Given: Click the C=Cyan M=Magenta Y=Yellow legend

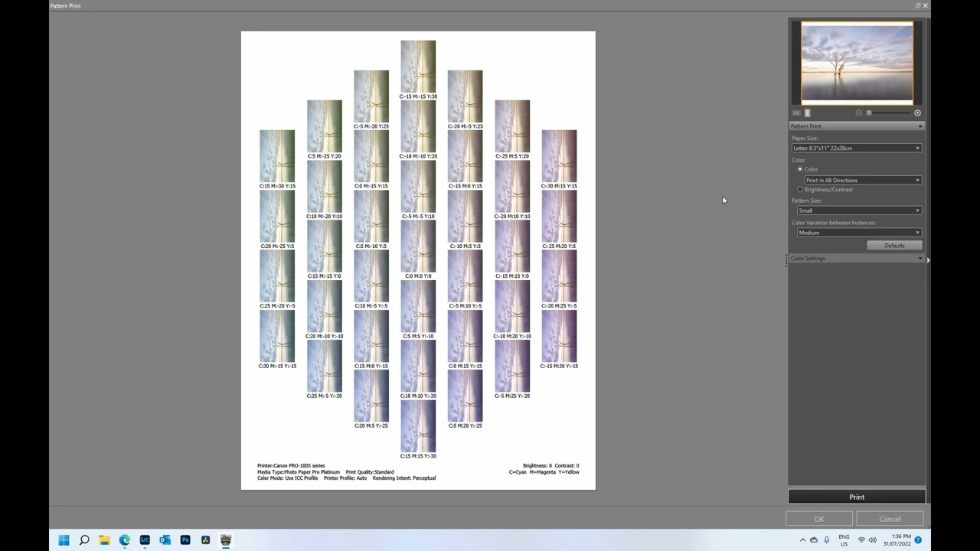Looking at the screenshot, I should (544, 472).
